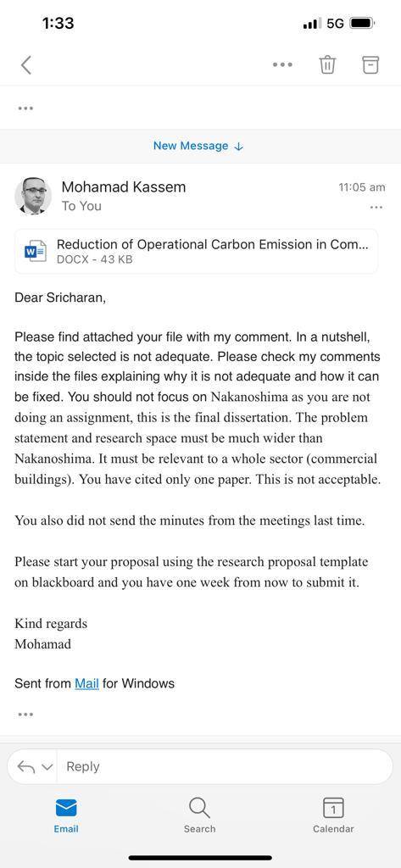Image resolution: width=401 pixels, height=868 pixels.
Task: Open the Word document attachment icon
Action: [36, 251]
